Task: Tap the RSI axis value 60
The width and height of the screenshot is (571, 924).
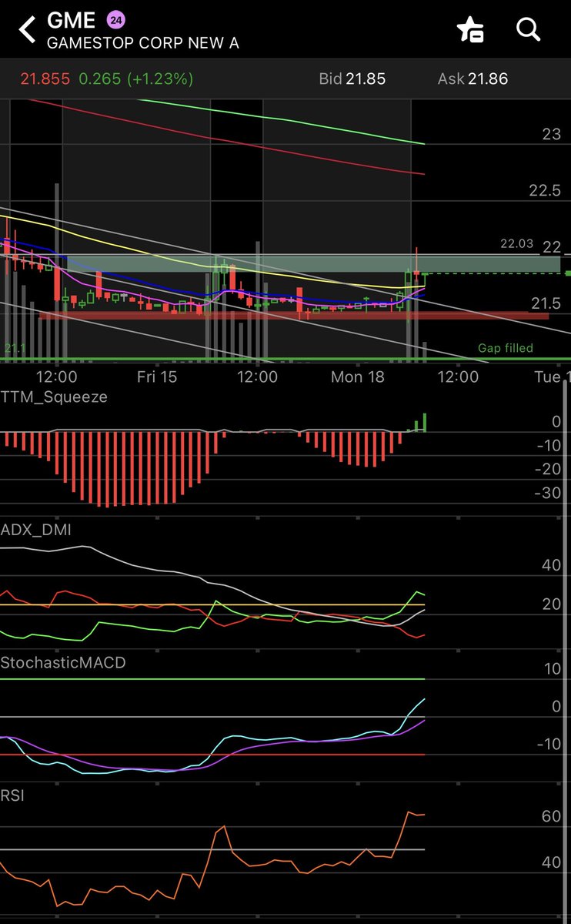Action: pos(551,816)
